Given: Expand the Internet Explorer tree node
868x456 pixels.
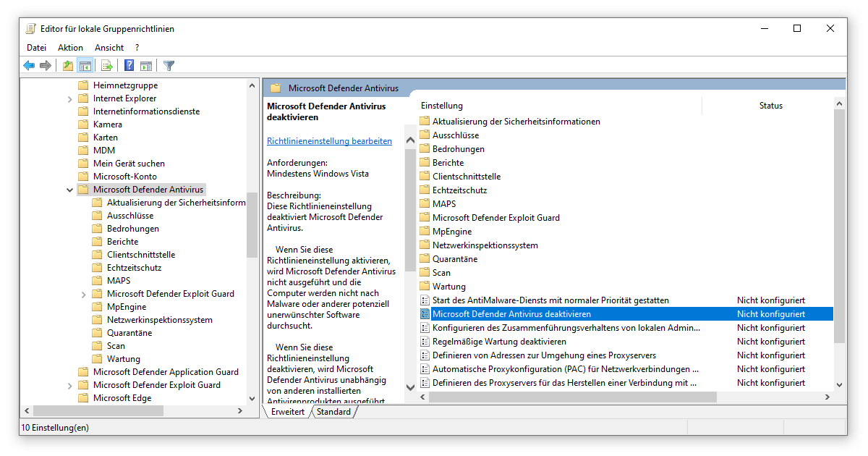Looking at the screenshot, I should (69, 98).
